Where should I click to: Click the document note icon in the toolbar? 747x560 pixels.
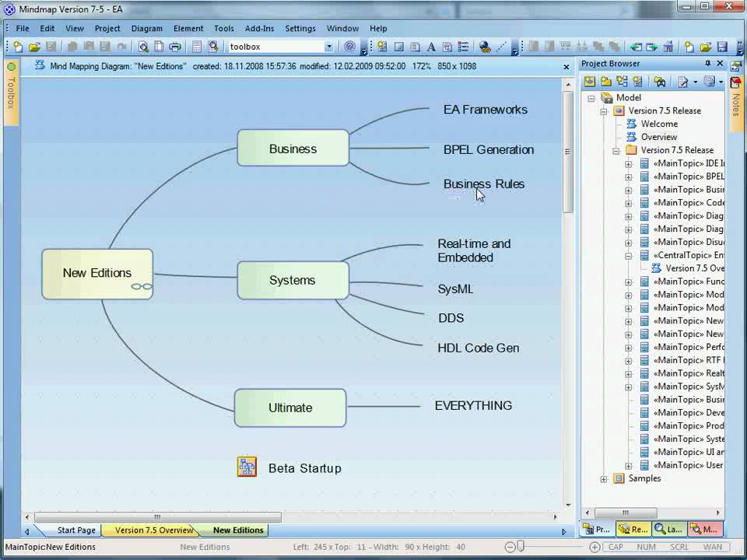pyautogui.click(x=415, y=47)
